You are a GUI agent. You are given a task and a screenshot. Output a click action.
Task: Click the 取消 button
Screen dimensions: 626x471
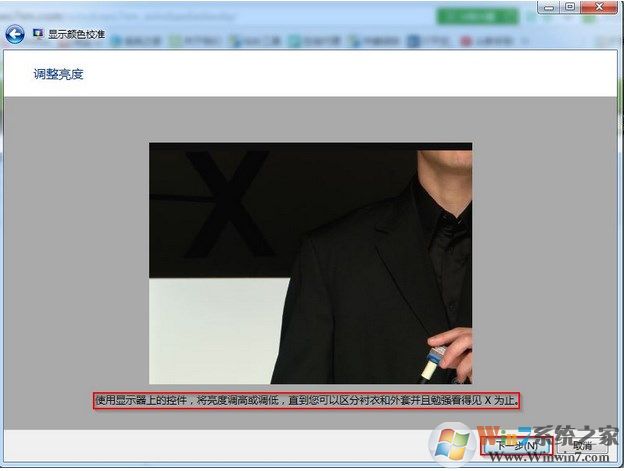pos(582,446)
